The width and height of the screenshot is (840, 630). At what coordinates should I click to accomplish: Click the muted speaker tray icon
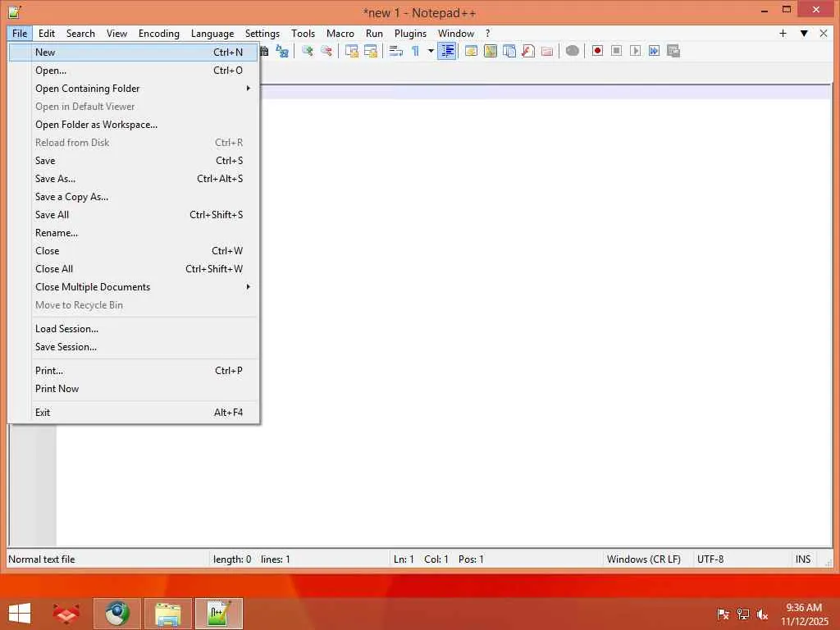click(x=762, y=614)
